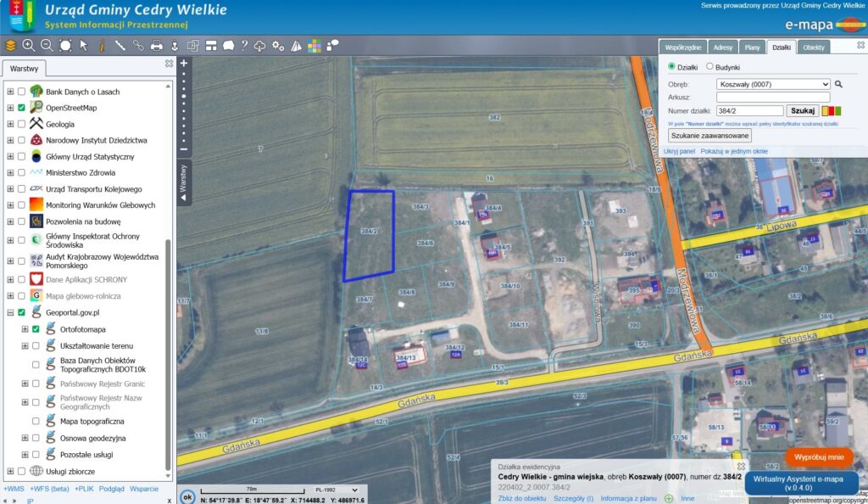Screen dimensions: 868x504
Task: Check the Mapa topograficzna layer checkbox
Action: [36, 422]
